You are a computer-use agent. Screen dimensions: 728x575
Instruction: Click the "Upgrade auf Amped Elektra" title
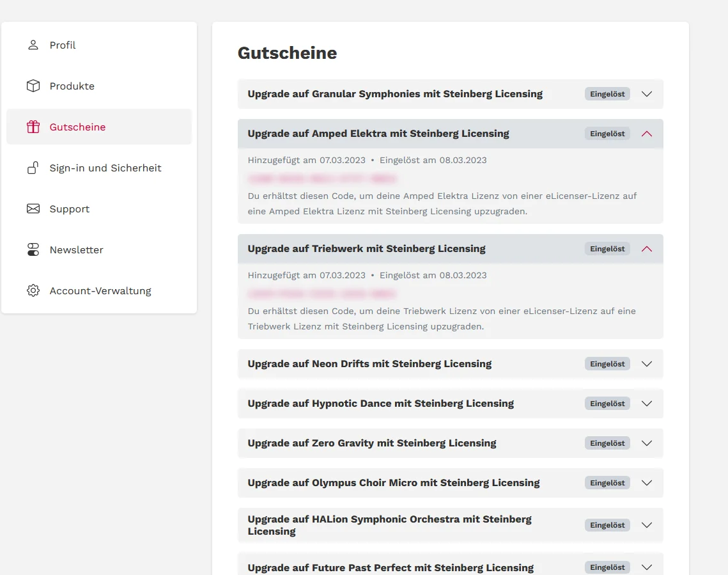click(378, 134)
